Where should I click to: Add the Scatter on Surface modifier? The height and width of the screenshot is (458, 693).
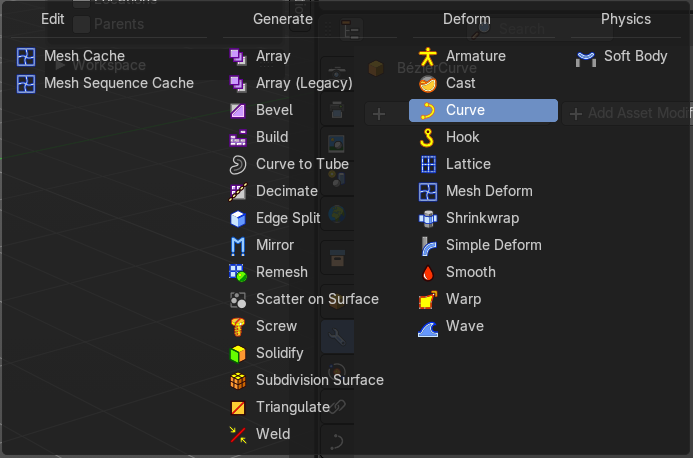pyautogui.click(x=304, y=299)
